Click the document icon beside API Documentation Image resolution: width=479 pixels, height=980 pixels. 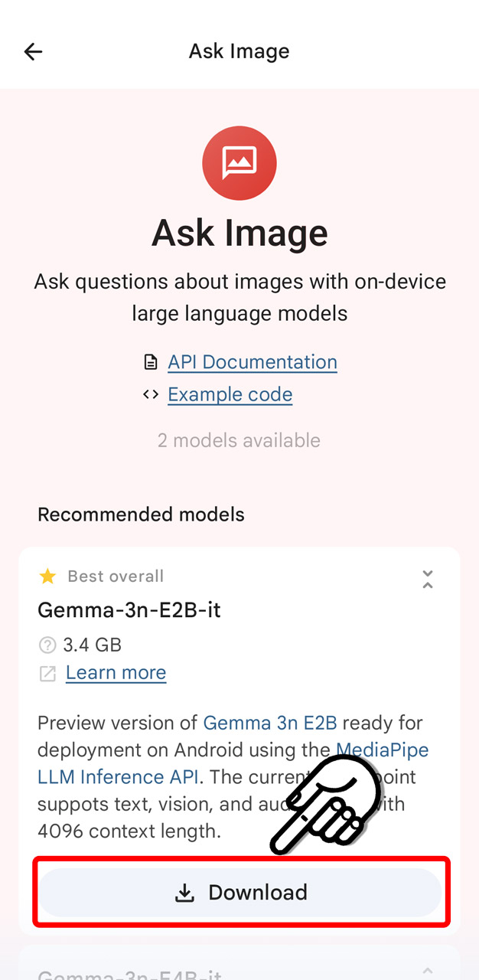click(x=151, y=362)
